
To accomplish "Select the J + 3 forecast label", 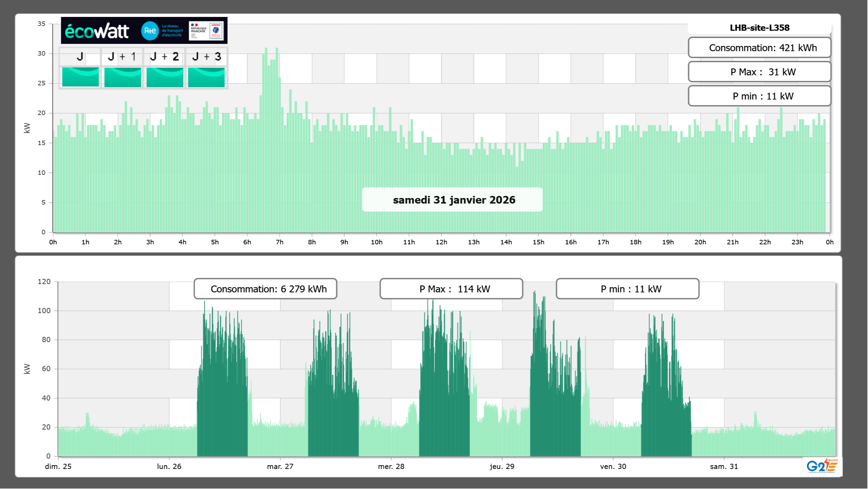I will pyautogui.click(x=206, y=57).
